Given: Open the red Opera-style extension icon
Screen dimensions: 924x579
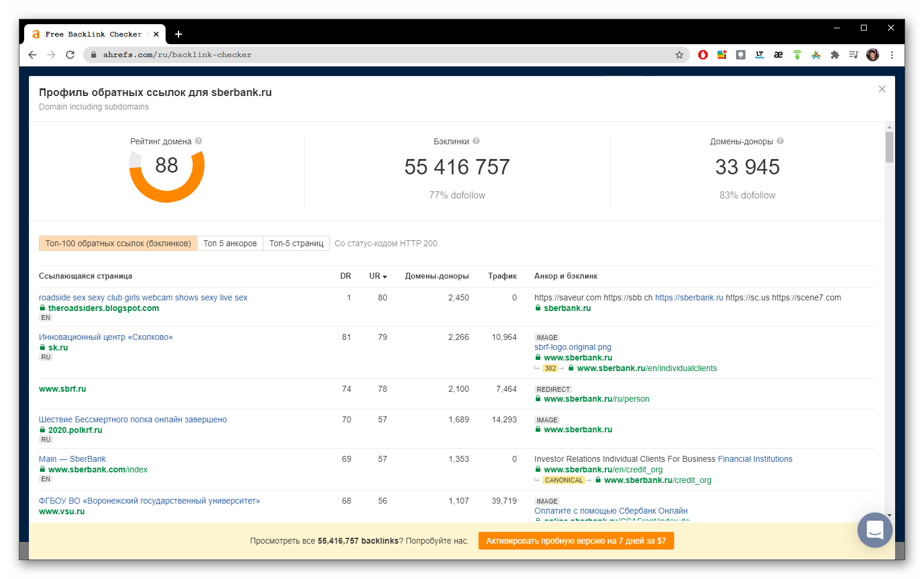Looking at the screenshot, I should (703, 55).
